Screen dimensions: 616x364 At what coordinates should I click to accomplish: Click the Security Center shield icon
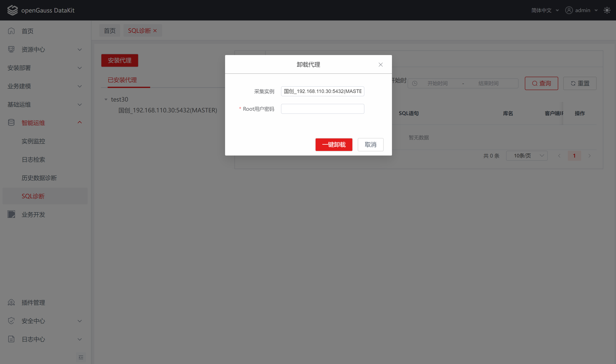11,321
